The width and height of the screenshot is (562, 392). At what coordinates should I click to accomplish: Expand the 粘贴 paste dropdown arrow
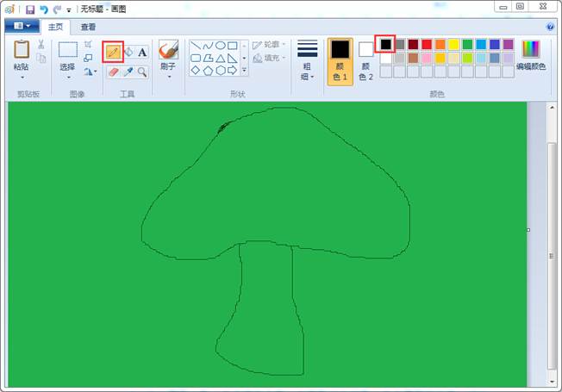(x=22, y=78)
